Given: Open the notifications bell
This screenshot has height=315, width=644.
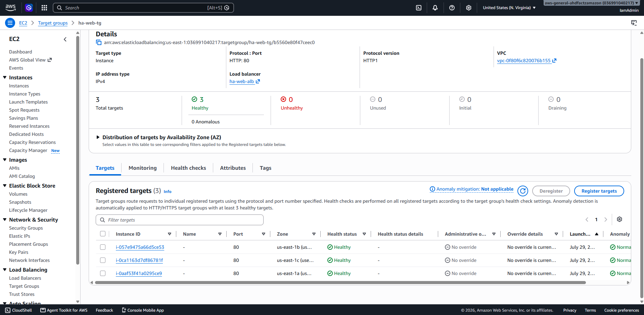Looking at the screenshot, I should coord(435,8).
